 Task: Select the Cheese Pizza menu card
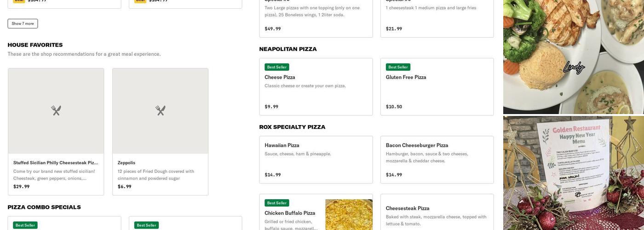pos(316,91)
